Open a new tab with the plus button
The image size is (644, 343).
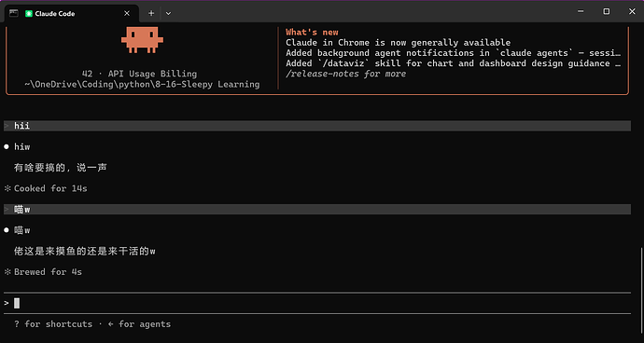151,14
